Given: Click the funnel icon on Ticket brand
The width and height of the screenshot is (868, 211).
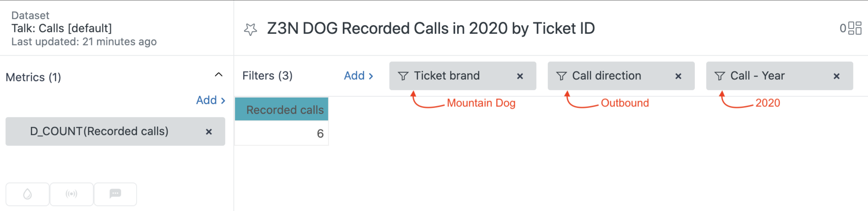Looking at the screenshot, I should [x=403, y=76].
